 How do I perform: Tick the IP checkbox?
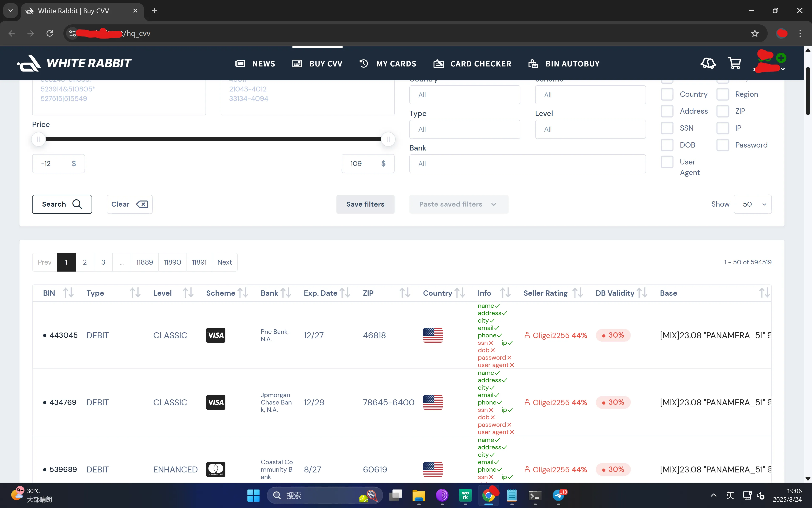(723, 128)
